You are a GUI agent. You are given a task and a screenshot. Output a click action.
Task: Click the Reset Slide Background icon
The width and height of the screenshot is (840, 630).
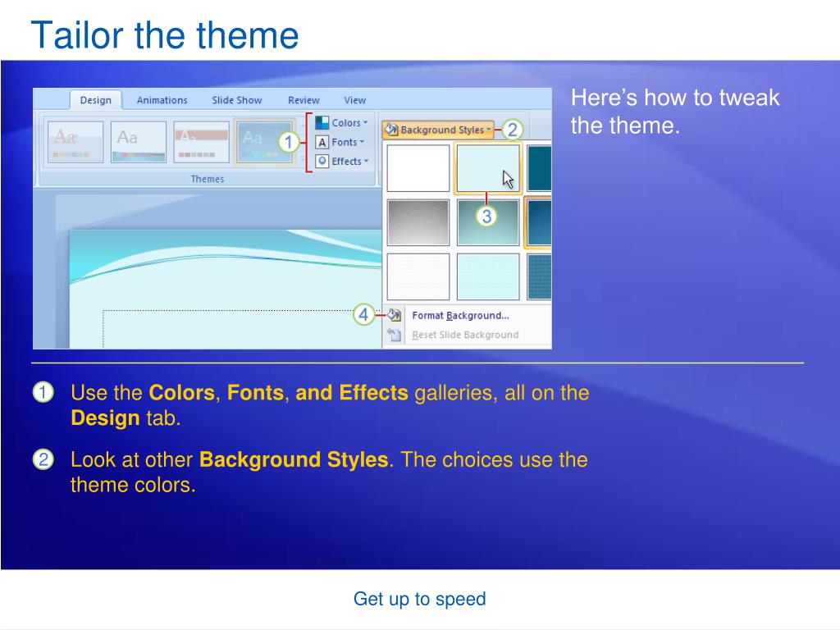point(395,335)
